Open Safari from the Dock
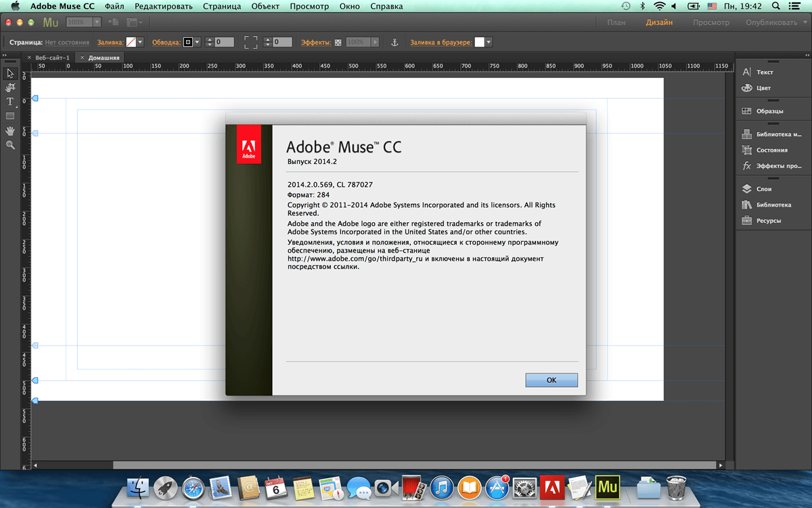812x508 pixels. (193, 487)
